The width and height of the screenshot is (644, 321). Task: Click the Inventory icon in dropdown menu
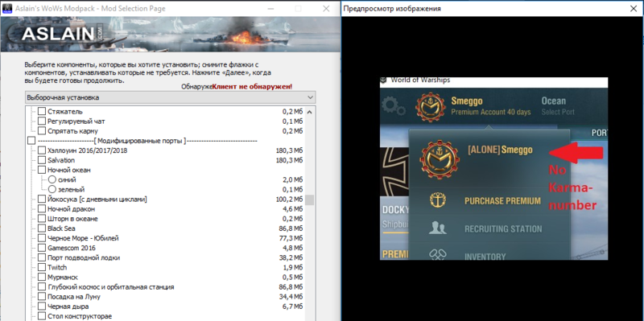(438, 255)
